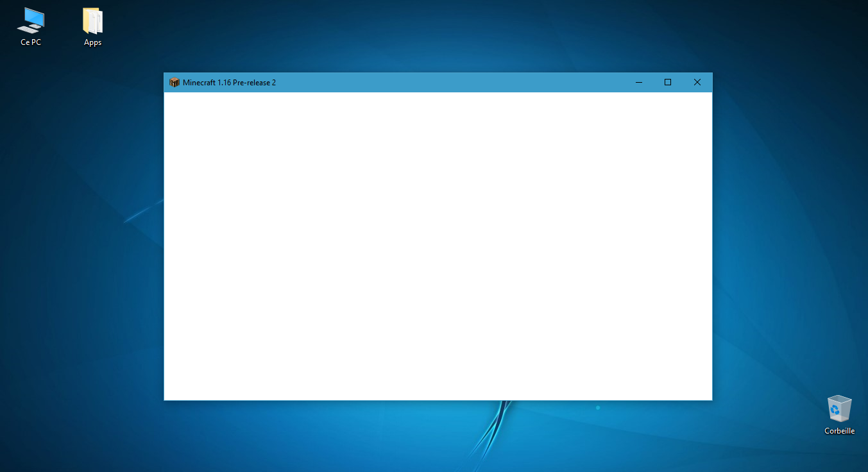The width and height of the screenshot is (868, 472).
Task: Select the "Corbeille" icon label
Action: click(x=840, y=431)
